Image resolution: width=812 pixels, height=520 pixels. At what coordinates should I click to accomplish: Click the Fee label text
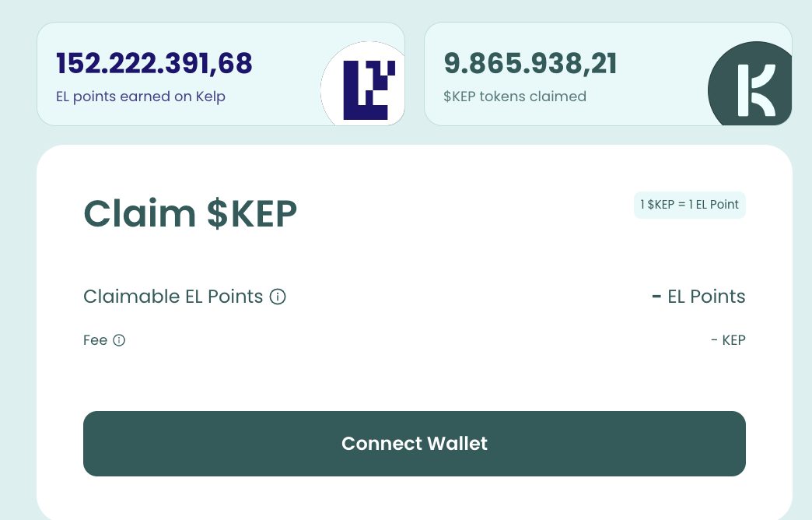click(x=95, y=340)
